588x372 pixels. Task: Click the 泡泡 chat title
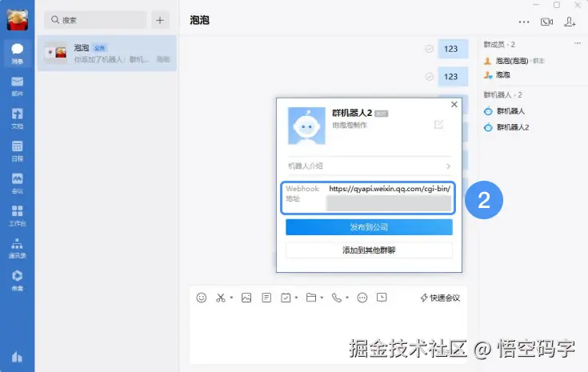(199, 20)
